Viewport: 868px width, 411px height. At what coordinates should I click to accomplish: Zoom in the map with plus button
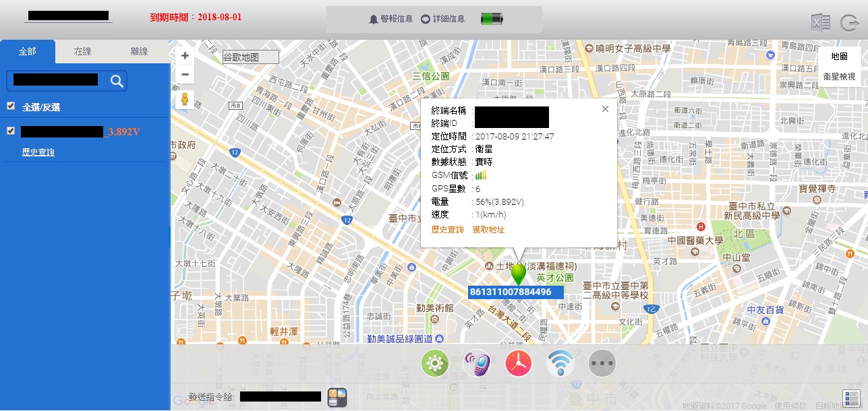(x=185, y=56)
